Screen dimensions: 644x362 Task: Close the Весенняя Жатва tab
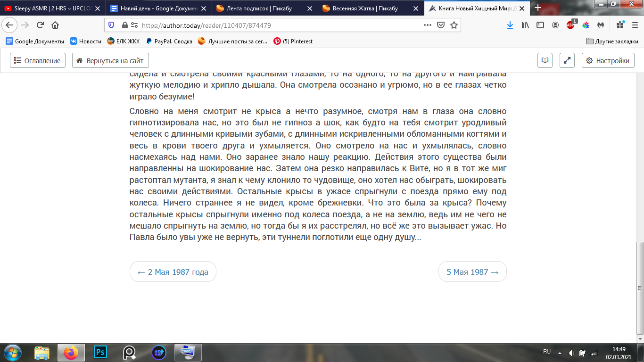click(x=415, y=8)
